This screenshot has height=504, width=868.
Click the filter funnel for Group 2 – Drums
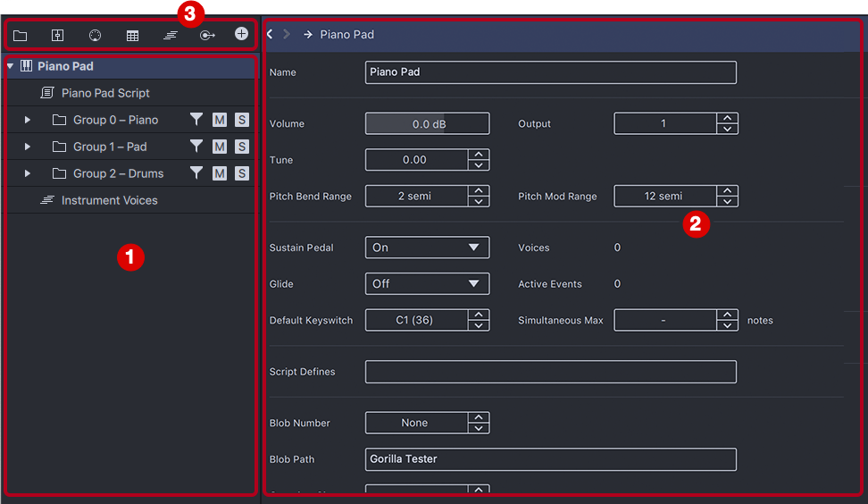click(196, 172)
